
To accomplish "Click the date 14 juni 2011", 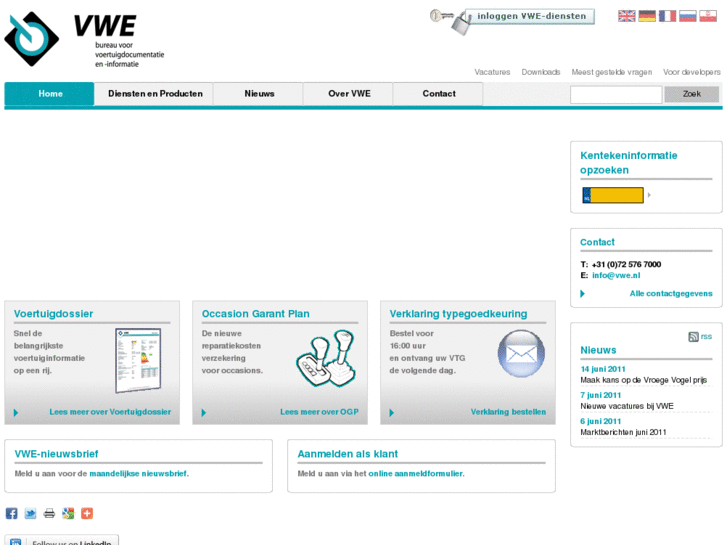I will pos(603,369).
